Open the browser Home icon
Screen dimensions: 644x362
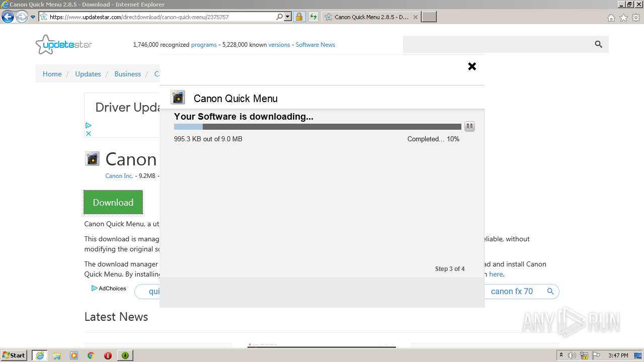coord(611,18)
